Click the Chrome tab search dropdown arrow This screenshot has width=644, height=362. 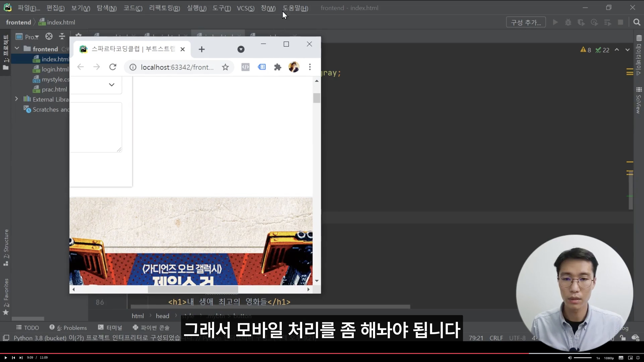pyautogui.click(x=241, y=49)
